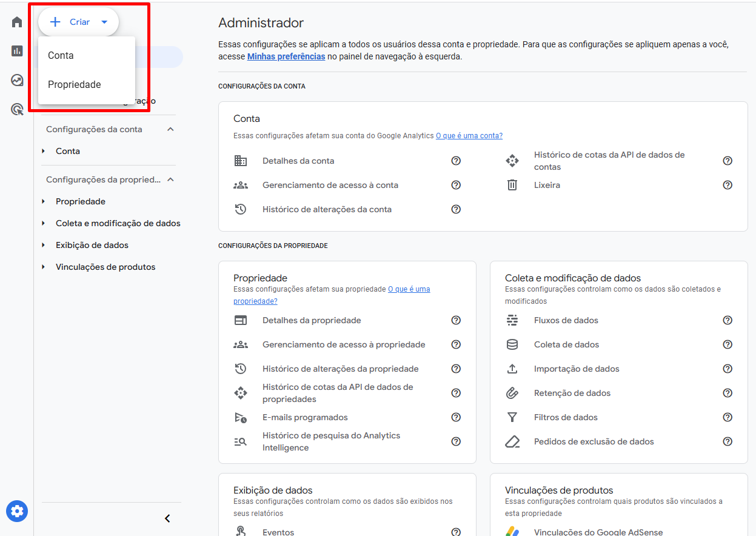Open Pedidos de exclusão de dados

[x=594, y=441]
